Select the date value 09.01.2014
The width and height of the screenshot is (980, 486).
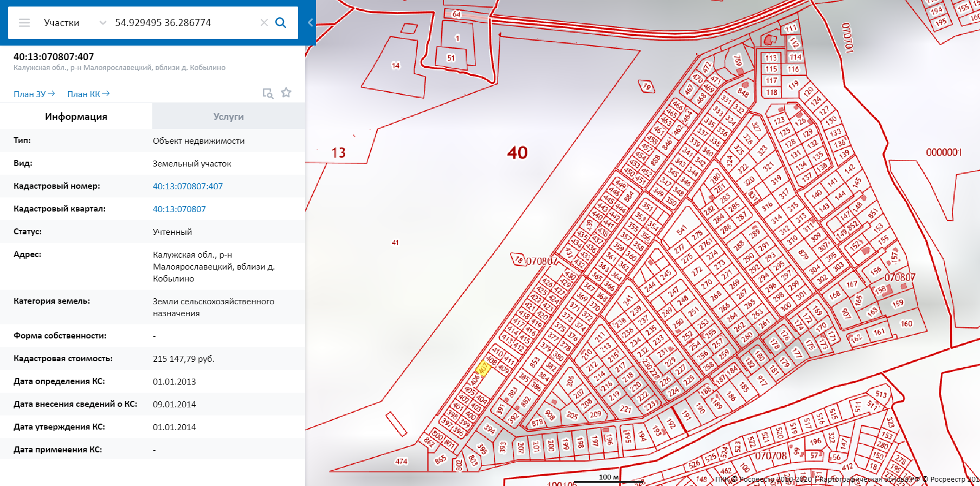(x=175, y=404)
